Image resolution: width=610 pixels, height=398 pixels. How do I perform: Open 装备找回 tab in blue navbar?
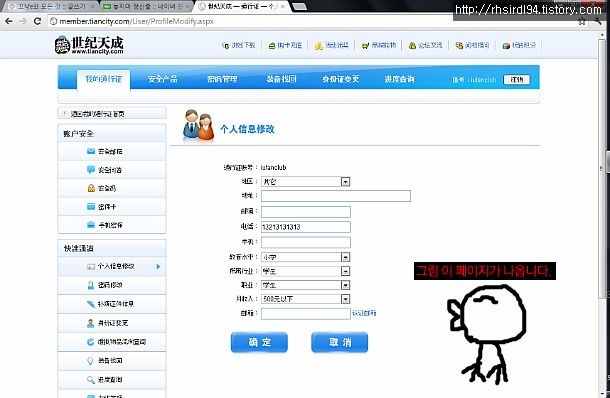click(281, 79)
